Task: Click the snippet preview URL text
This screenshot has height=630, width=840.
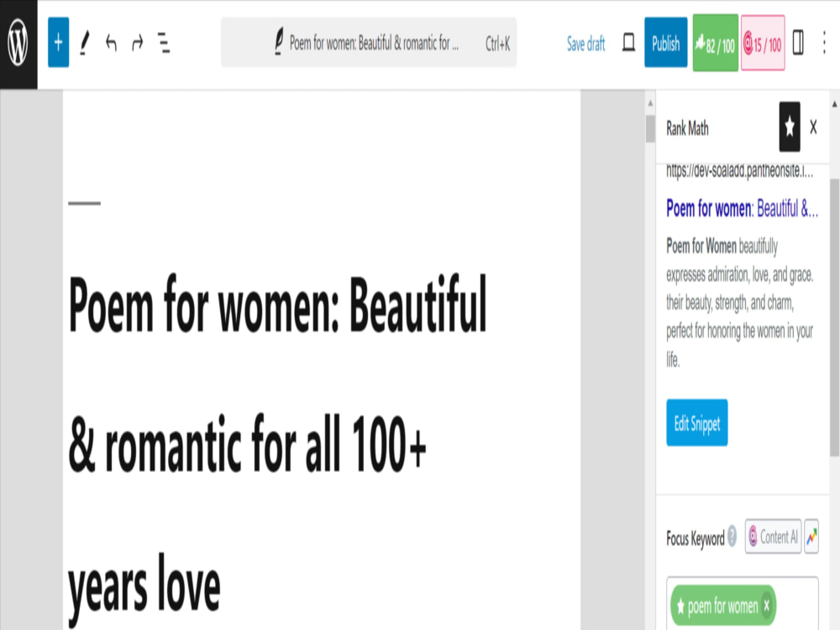Action: tap(739, 171)
